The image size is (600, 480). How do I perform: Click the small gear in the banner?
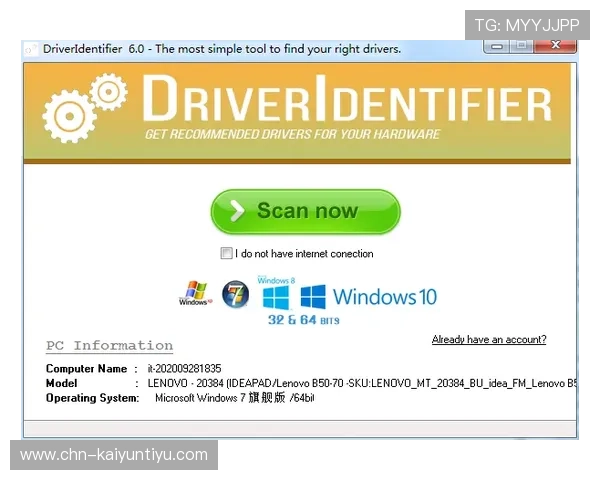click(107, 92)
